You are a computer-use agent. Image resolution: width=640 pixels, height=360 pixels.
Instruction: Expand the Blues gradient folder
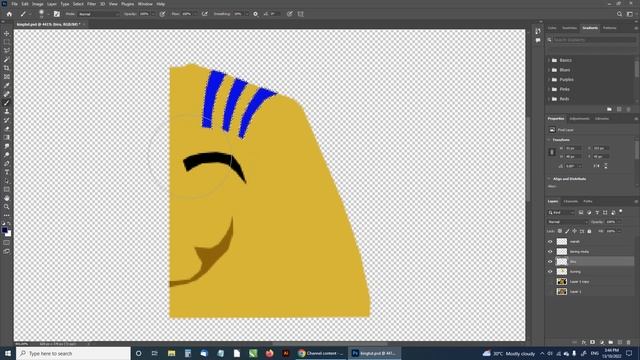coord(549,70)
